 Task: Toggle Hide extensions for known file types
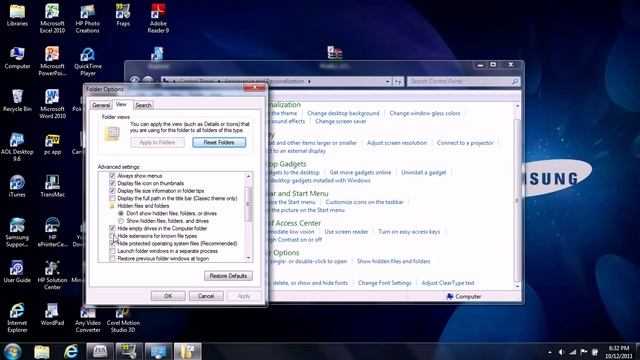(x=112, y=236)
